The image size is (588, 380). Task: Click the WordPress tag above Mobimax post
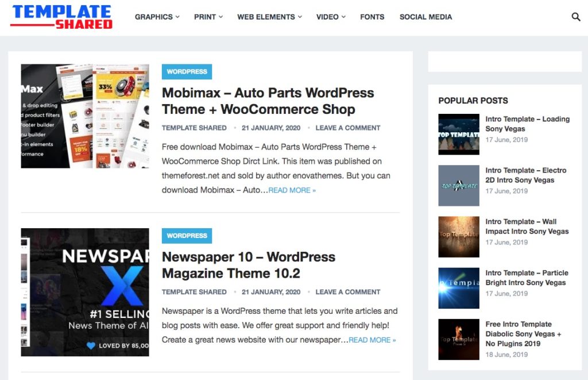[187, 72]
